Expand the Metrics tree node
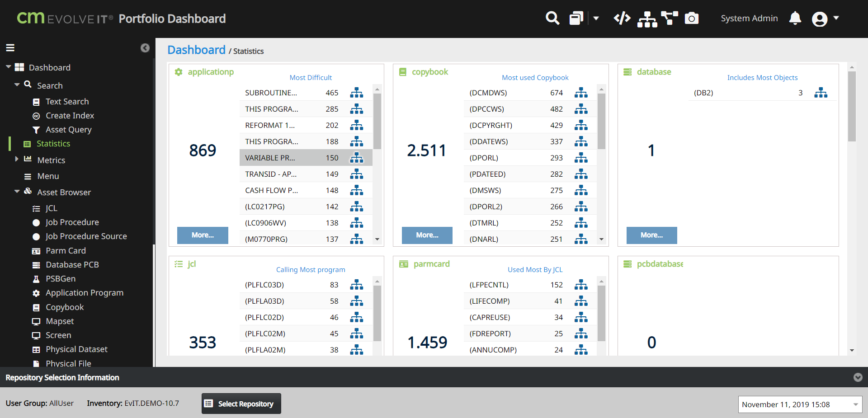The image size is (868, 418). [17, 159]
